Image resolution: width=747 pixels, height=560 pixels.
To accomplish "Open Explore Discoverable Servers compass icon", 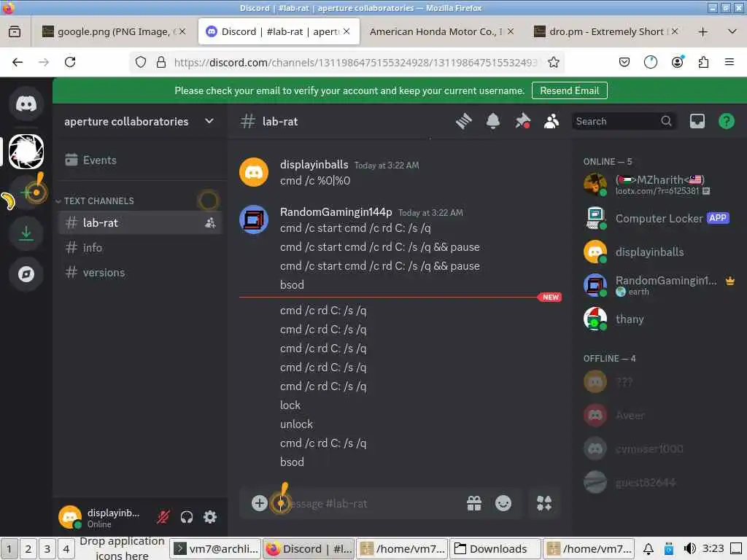I will 26,274.
